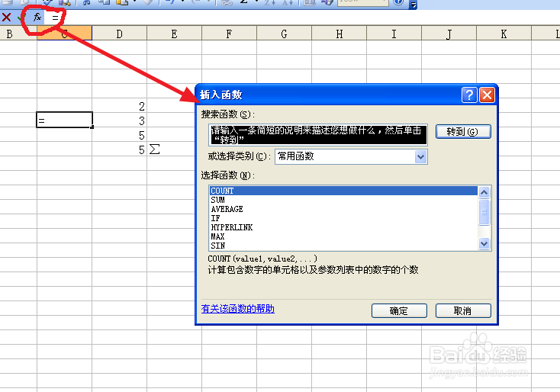Click the fx Insert Function icon

pos(37,17)
